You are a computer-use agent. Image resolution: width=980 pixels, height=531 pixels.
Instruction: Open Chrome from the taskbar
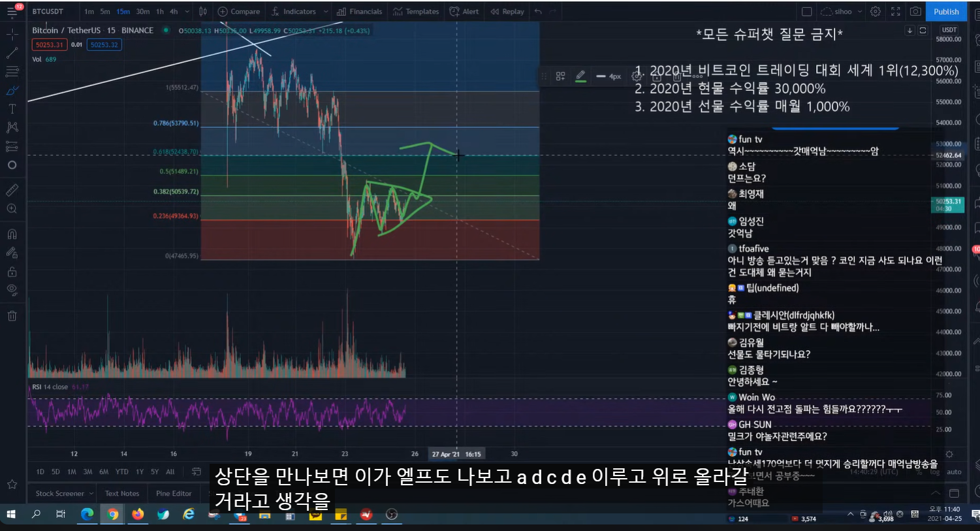click(x=112, y=515)
